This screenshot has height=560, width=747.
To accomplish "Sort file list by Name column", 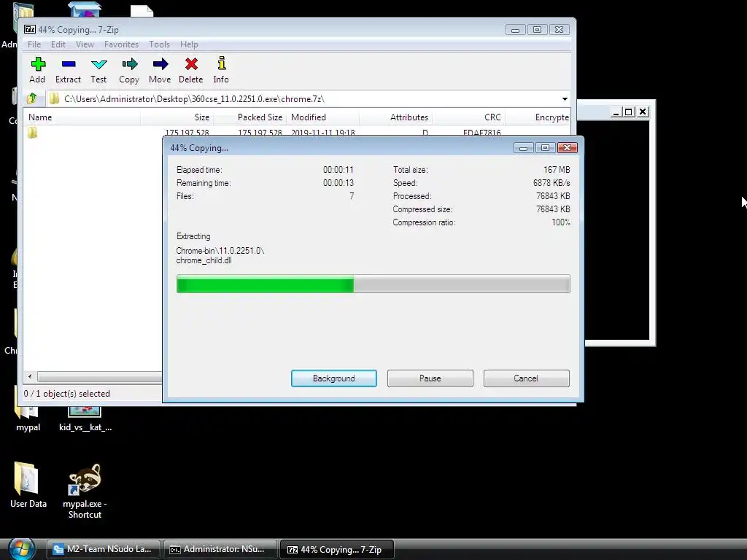I will click(82, 117).
